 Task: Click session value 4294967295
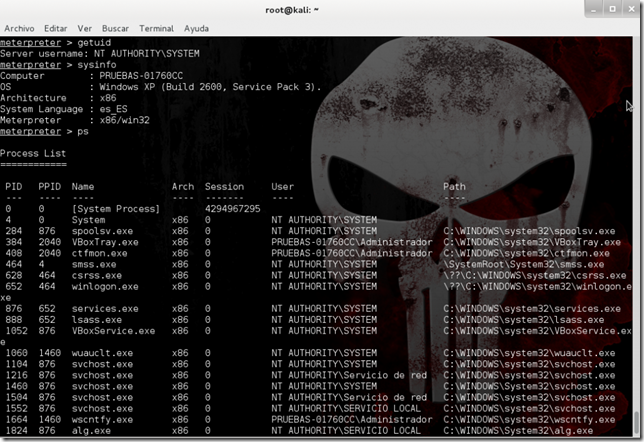pyautogui.click(x=232, y=209)
